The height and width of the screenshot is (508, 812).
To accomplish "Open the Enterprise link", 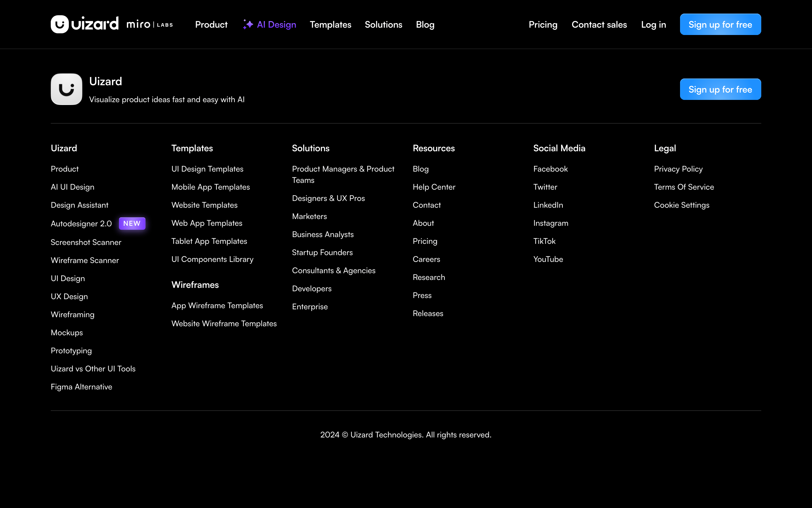I will pyautogui.click(x=310, y=307).
